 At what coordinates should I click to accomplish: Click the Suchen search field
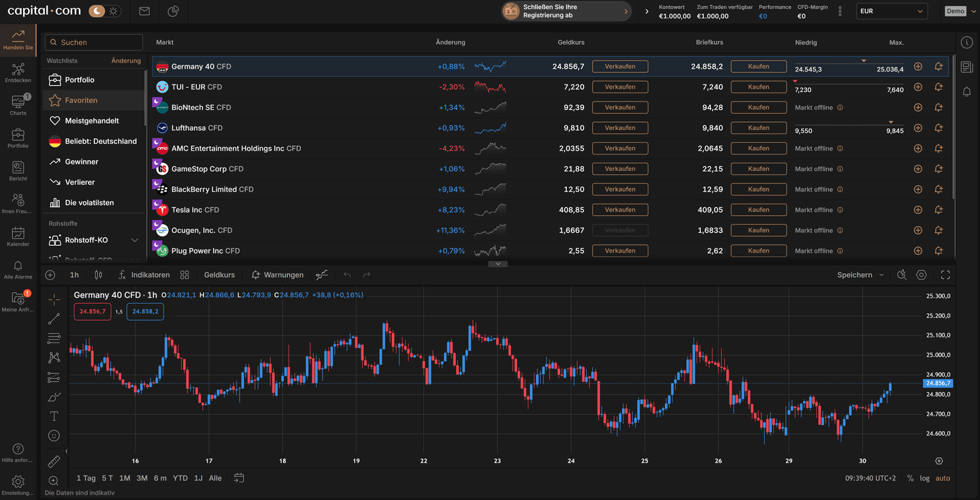(94, 42)
